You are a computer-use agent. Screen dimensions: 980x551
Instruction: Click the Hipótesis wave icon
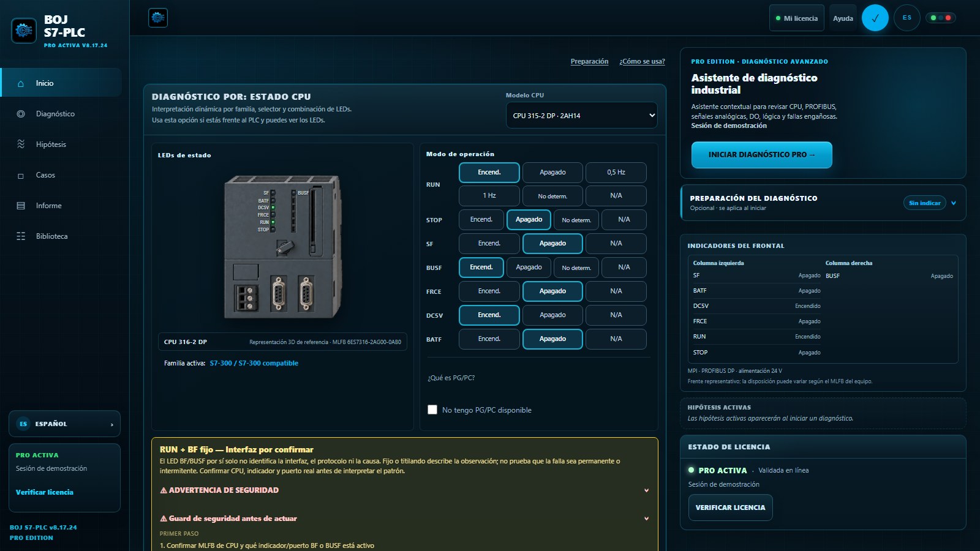click(x=21, y=144)
